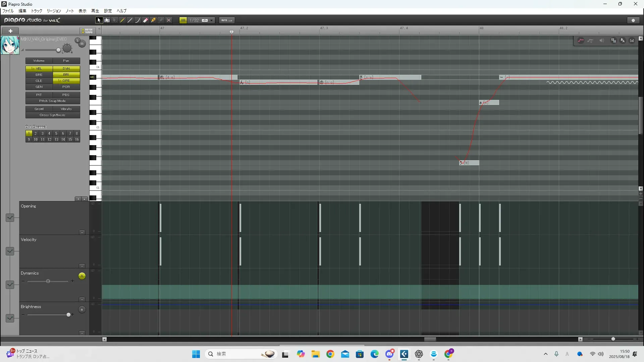Open the 設定 menu

(108, 11)
